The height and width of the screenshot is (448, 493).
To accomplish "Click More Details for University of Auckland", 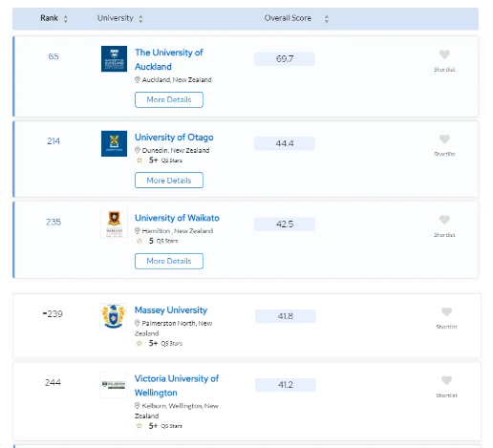I will (169, 99).
